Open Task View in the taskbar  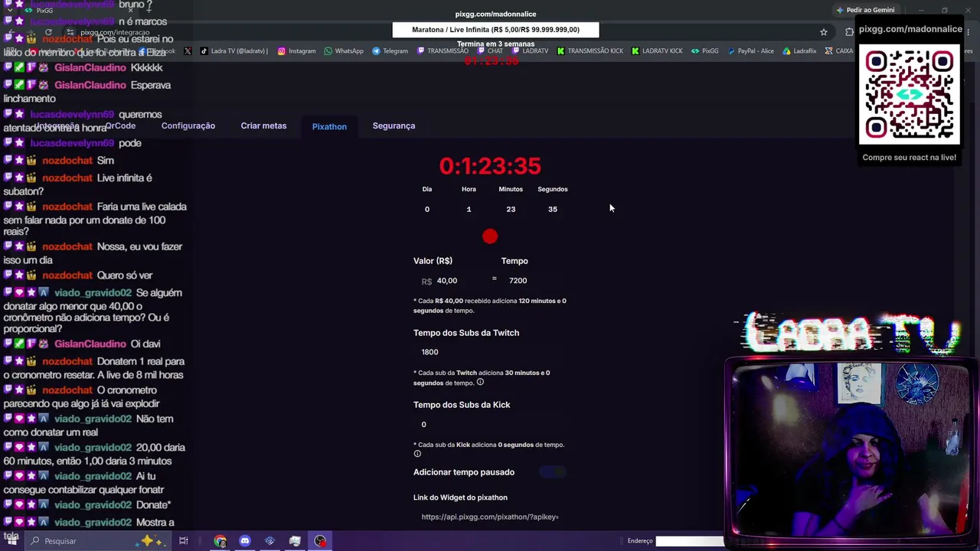click(184, 541)
